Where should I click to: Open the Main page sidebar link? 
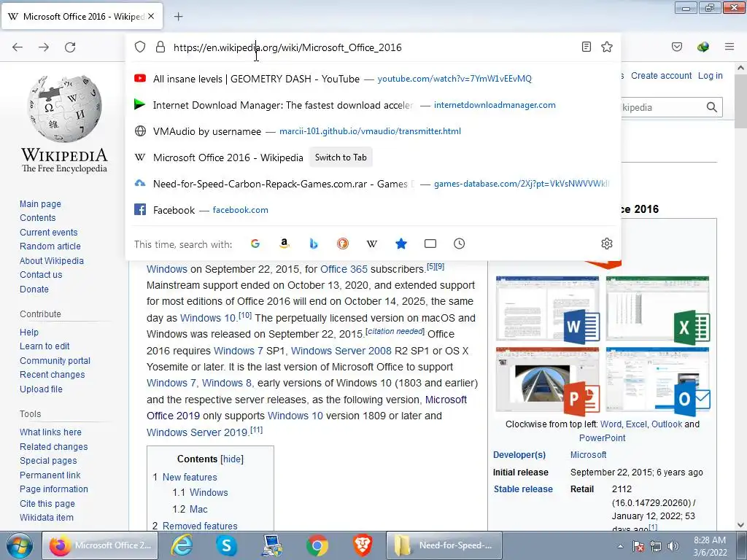point(41,204)
